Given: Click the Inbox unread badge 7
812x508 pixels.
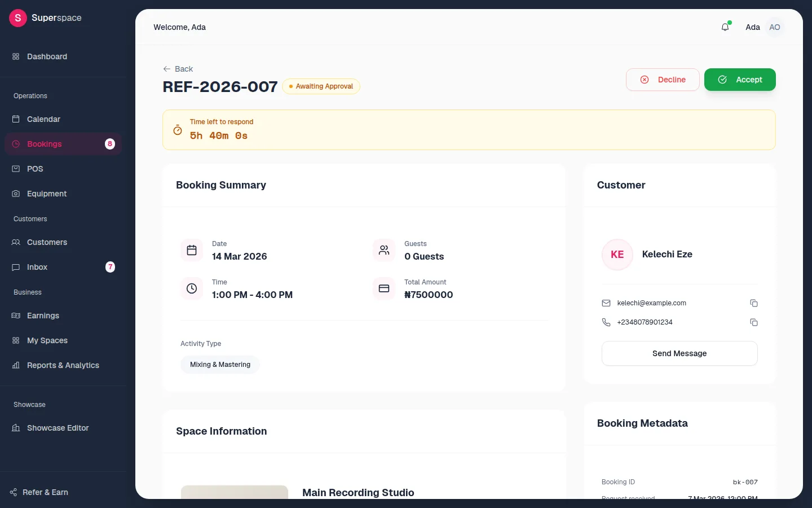Looking at the screenshot, I should [x=111, y=267].
